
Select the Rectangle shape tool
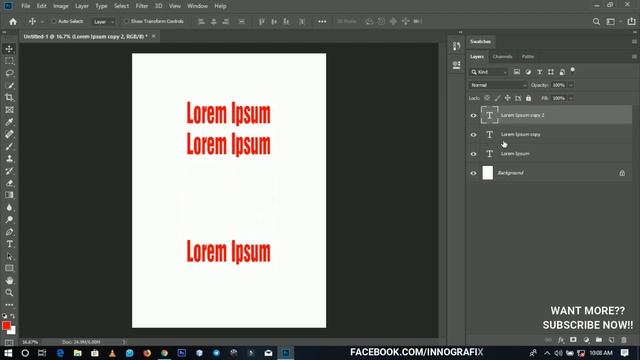click(x=9, y=268)
